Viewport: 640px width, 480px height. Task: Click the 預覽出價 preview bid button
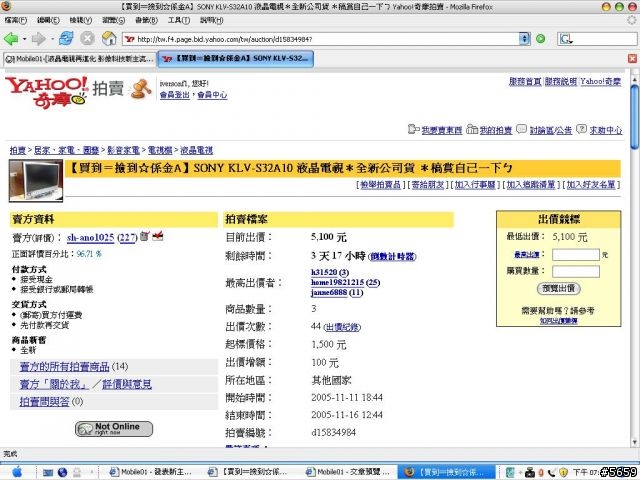[558, 289]
